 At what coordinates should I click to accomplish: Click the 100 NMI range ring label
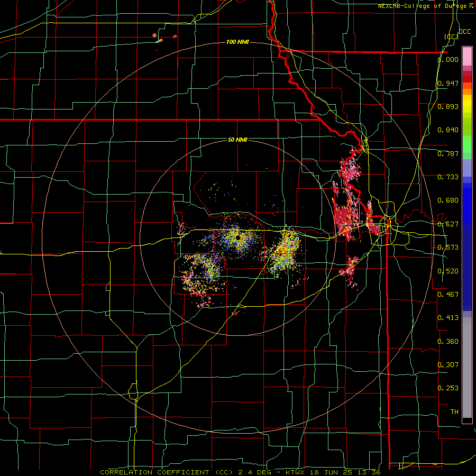click(237, 42)
